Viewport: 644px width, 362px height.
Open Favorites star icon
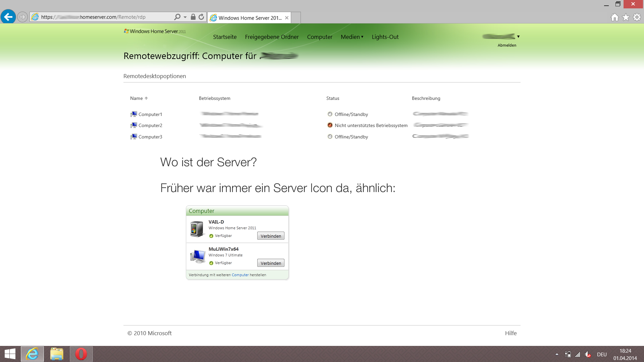tap(626, 17)
